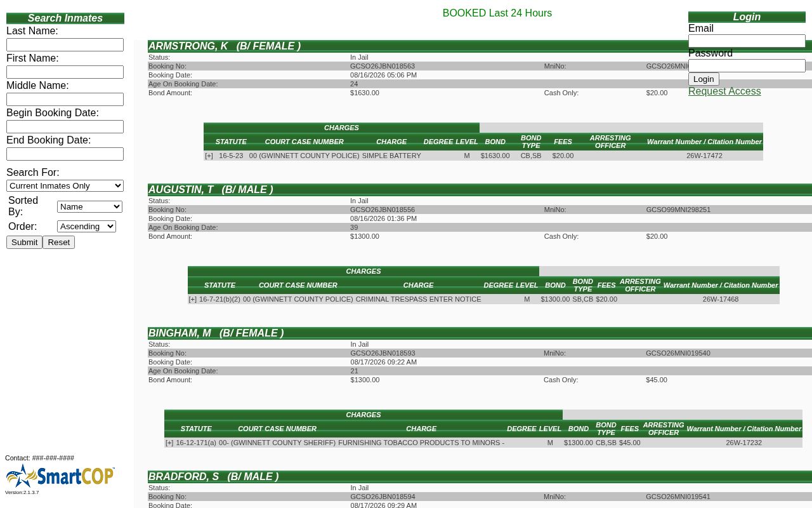812x508 pixels.
Task: Click booking date 08/16/2026 05:06 PM
Action: click(x=384, y=75)
